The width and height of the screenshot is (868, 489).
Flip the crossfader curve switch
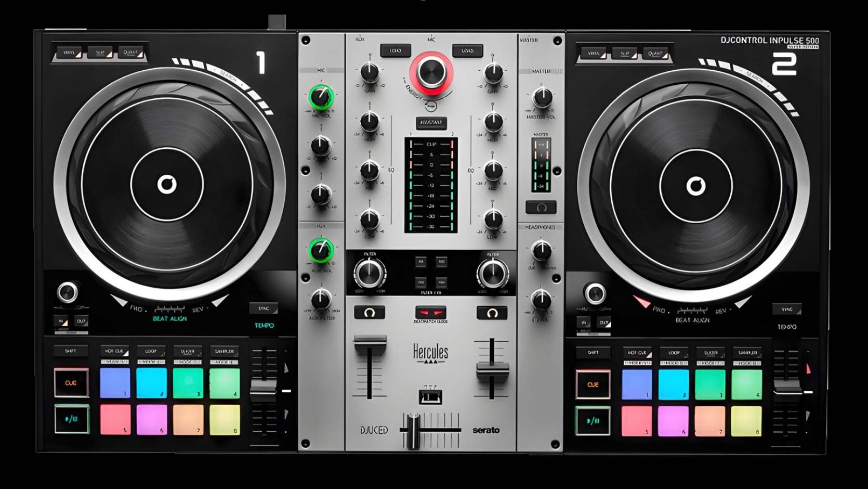tap(430, 397)
